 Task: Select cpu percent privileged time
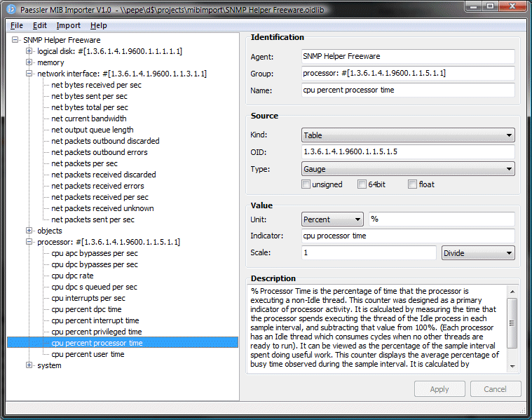point(97,332)
